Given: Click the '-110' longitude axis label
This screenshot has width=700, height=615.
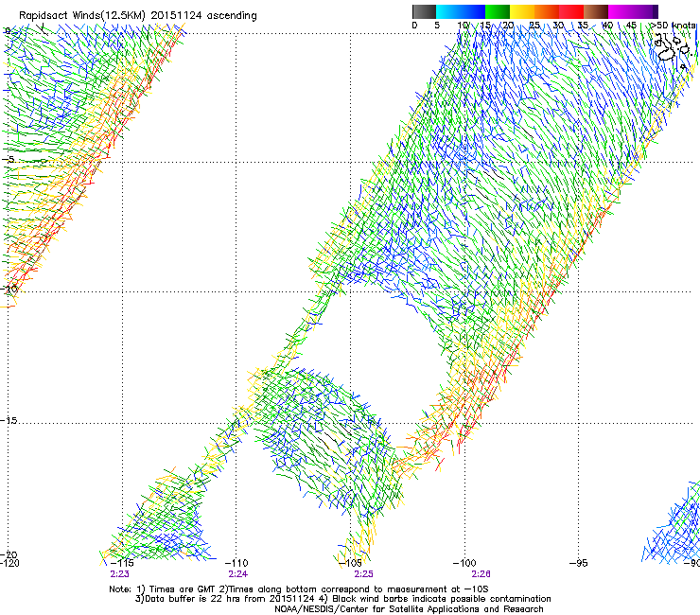Looking at the screenshot, I should tap(236, 563).
